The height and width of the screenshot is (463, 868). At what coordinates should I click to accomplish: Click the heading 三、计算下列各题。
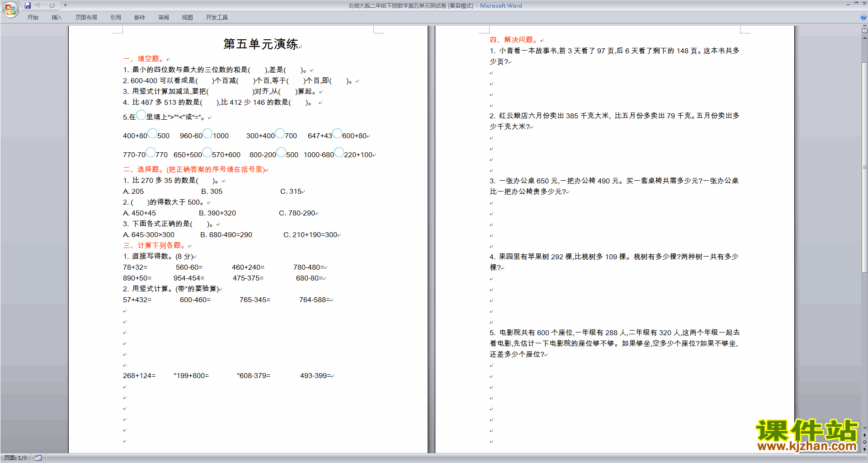coord(154,245)
